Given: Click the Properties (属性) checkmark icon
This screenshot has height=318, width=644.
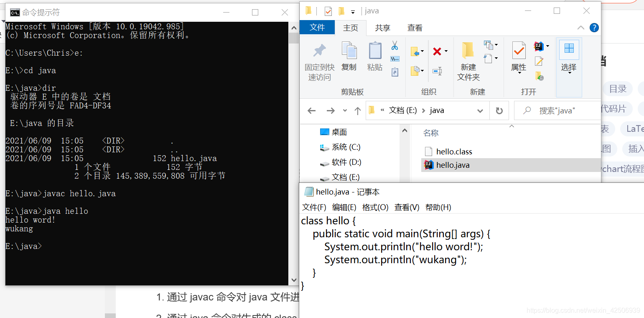Looking at the screenshot, I should [519, 51].
